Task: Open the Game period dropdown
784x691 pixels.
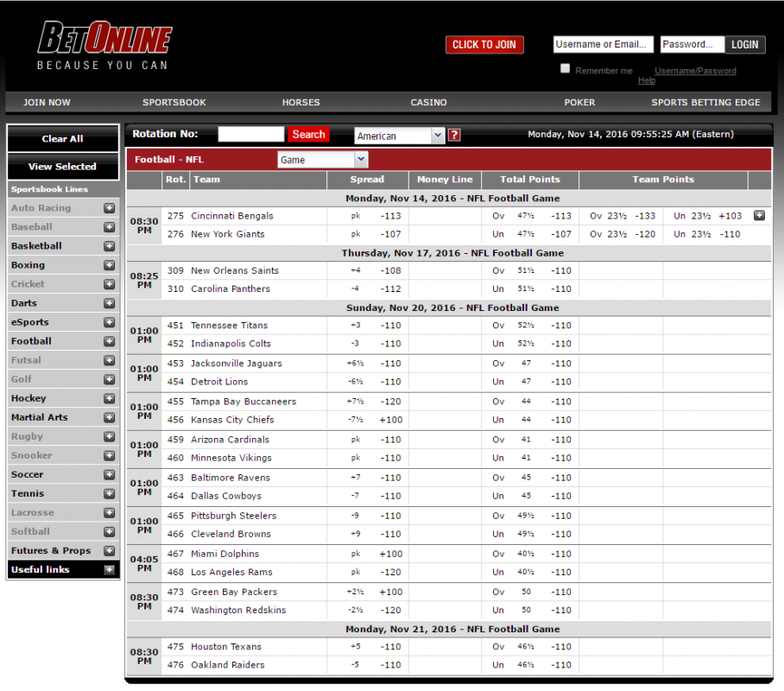Action: coord(323,160)
